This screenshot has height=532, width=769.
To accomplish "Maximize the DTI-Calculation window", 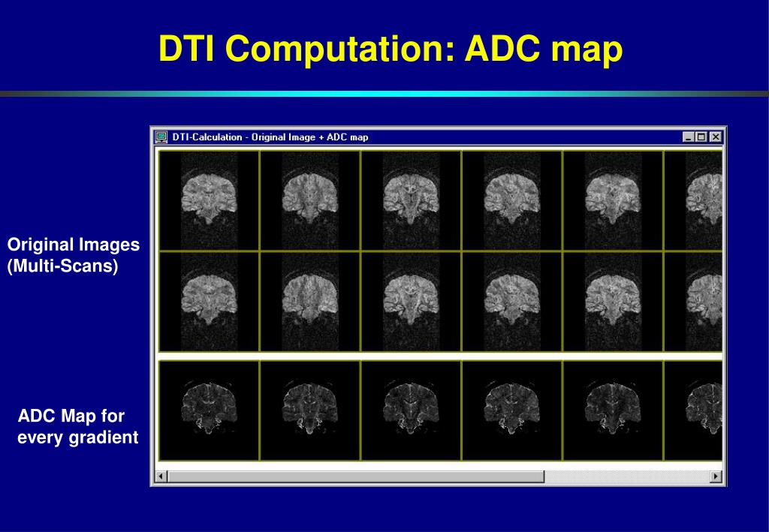I will coord(701,137).
